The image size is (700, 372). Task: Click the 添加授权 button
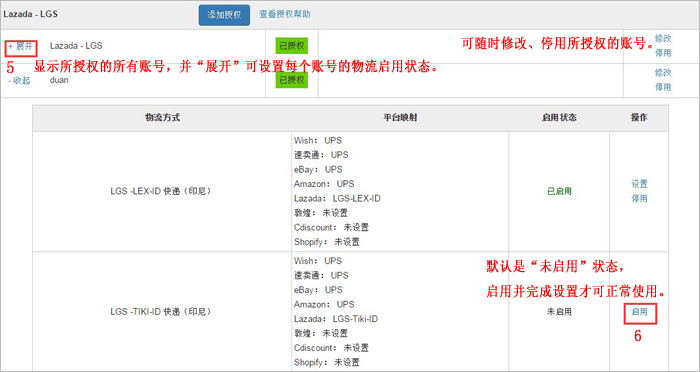point(224,15)
